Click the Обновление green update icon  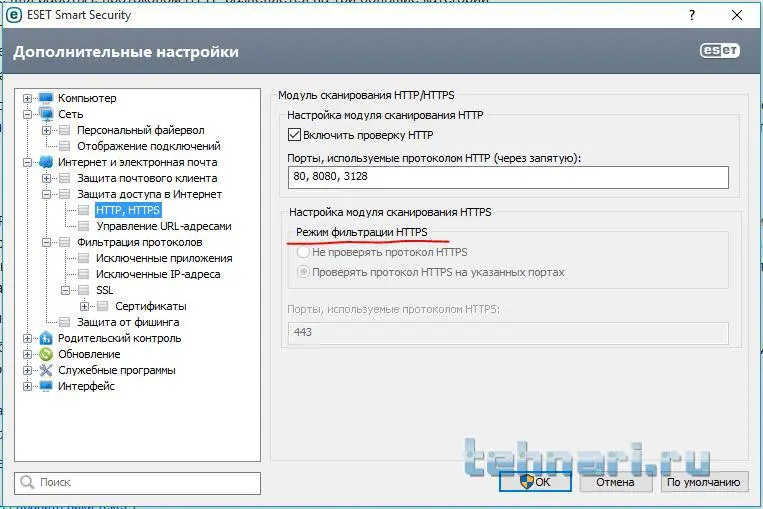[x=46, y=354]
